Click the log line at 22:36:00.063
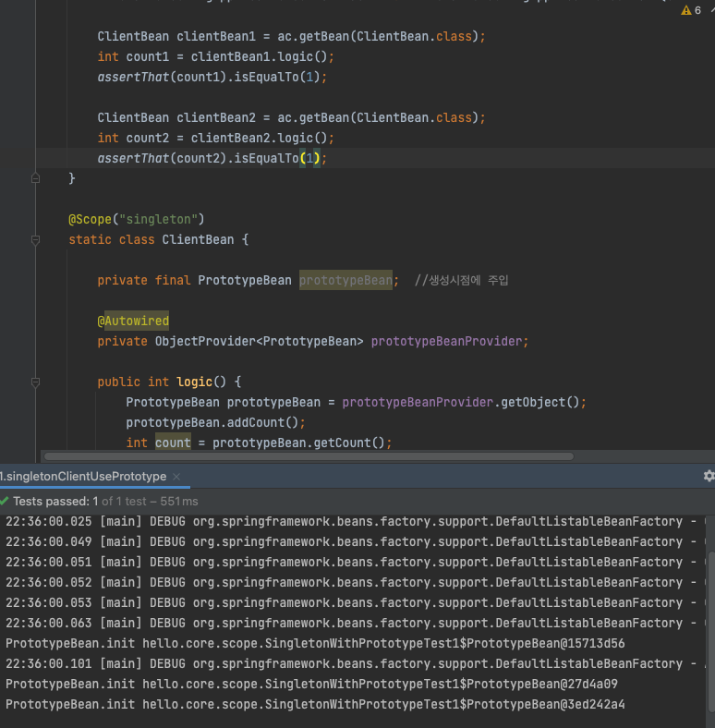This screenshot has height=728, width=715. point(353,623)
